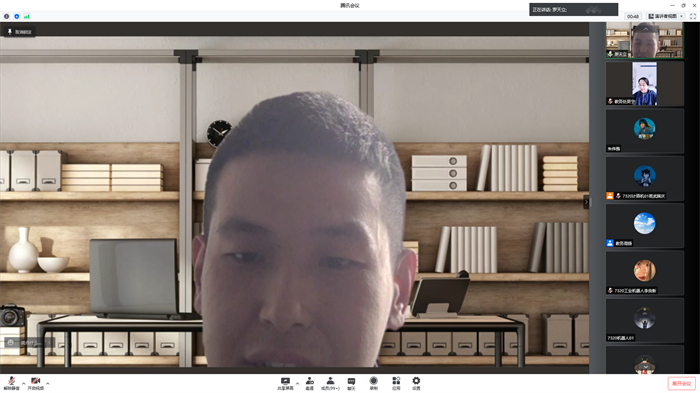This screenshot has height=393, width=700.
Task: Click muted mic icon on woman's tile
Action: 610,101
